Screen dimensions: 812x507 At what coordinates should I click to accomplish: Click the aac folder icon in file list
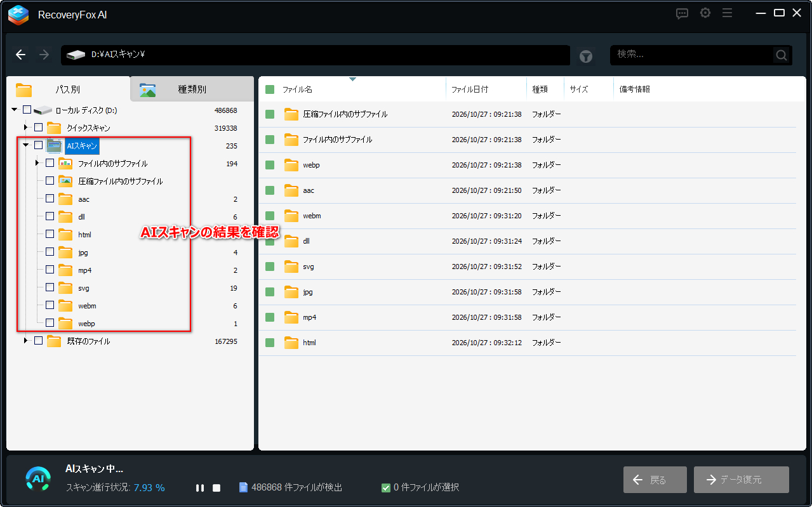pyautogui.click(x=291, y=190)
